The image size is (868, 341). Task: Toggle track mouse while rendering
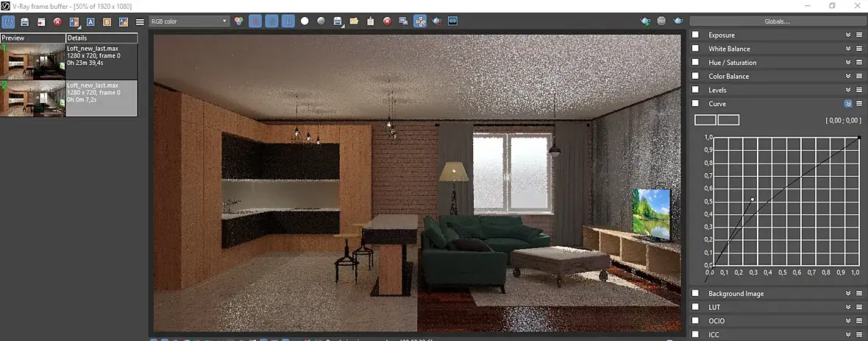pyautogui.click(x=420, y=21)
